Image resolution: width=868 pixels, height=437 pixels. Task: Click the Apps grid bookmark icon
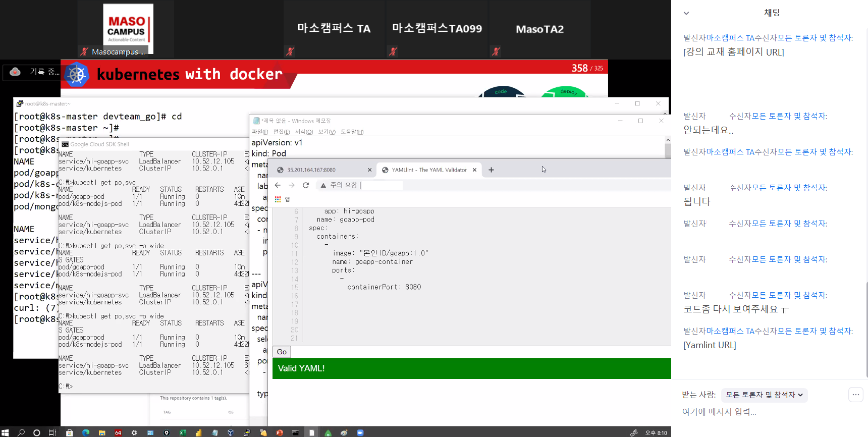click(278, 199)
